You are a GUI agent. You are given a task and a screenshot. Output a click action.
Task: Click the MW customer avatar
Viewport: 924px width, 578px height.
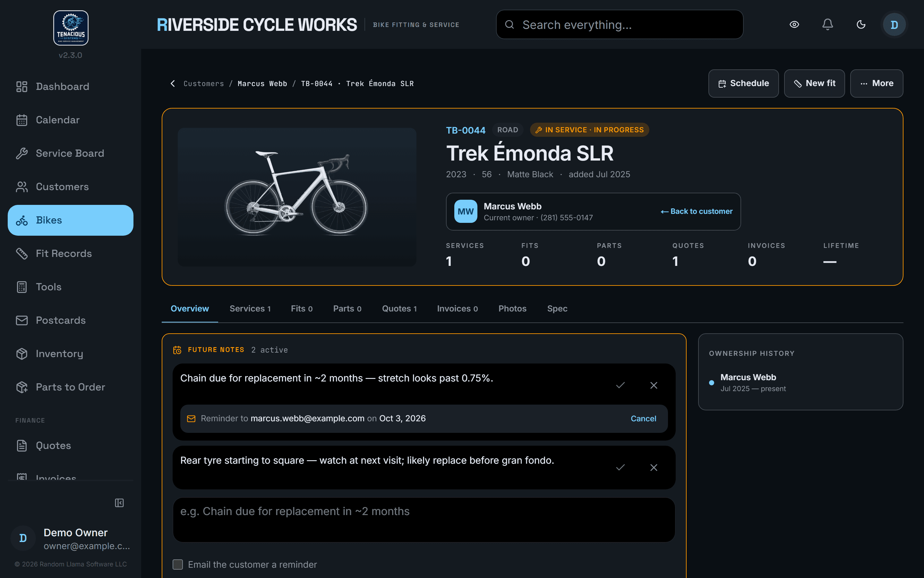tap(466, 211)
